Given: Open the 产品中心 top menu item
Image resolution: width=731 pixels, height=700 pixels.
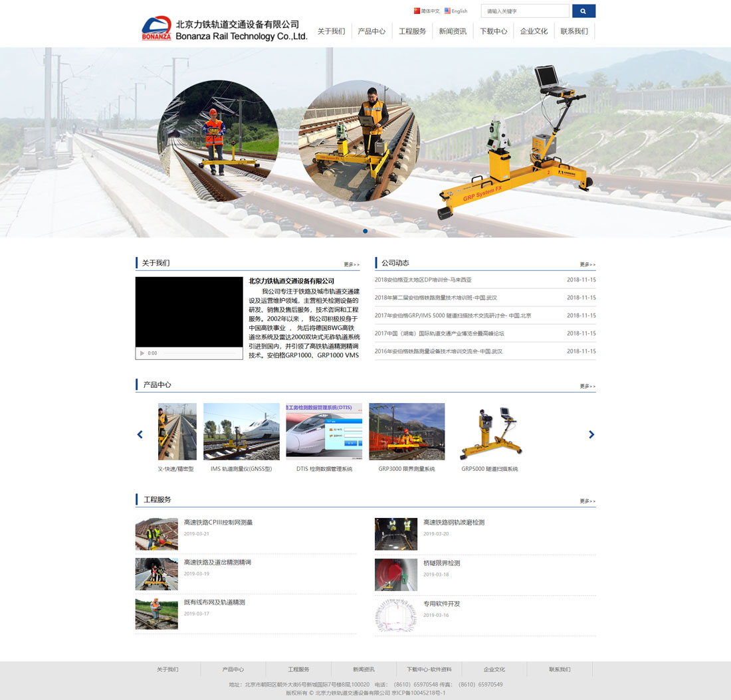Looking at the screenshot, I should click(371, 31).
